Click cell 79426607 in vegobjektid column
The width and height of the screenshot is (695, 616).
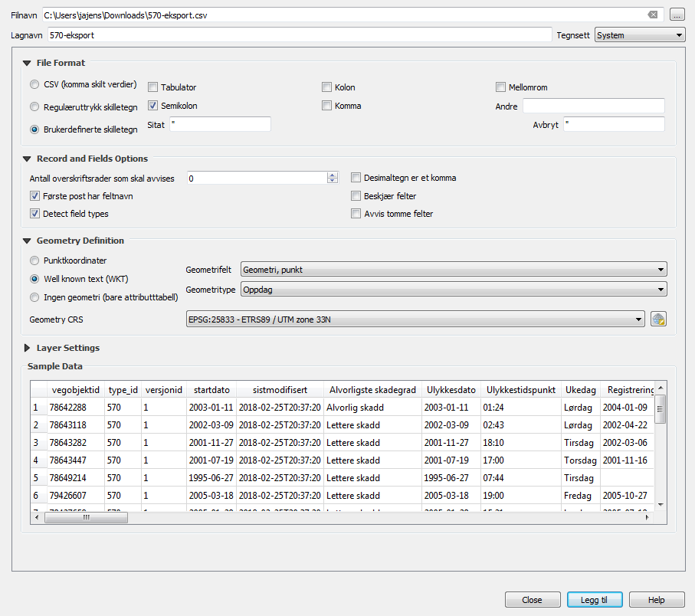tap(76, 496)
